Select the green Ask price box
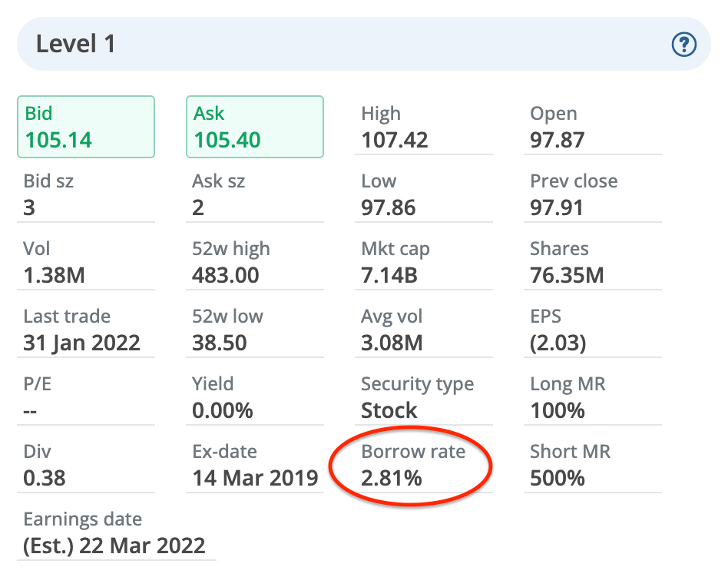This screenshot has width=728, height=587. pyautogui.click(x=254, y=126)
